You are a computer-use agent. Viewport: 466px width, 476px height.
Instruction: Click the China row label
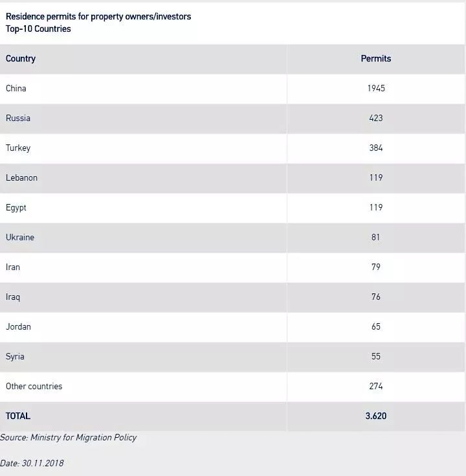(x=16, y=88)
